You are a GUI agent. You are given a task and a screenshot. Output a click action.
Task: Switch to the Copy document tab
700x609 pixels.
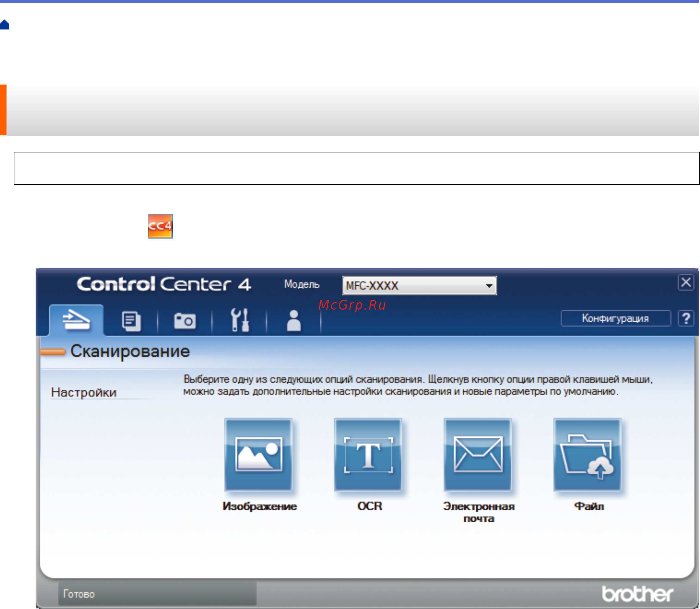tap(131, 320)
